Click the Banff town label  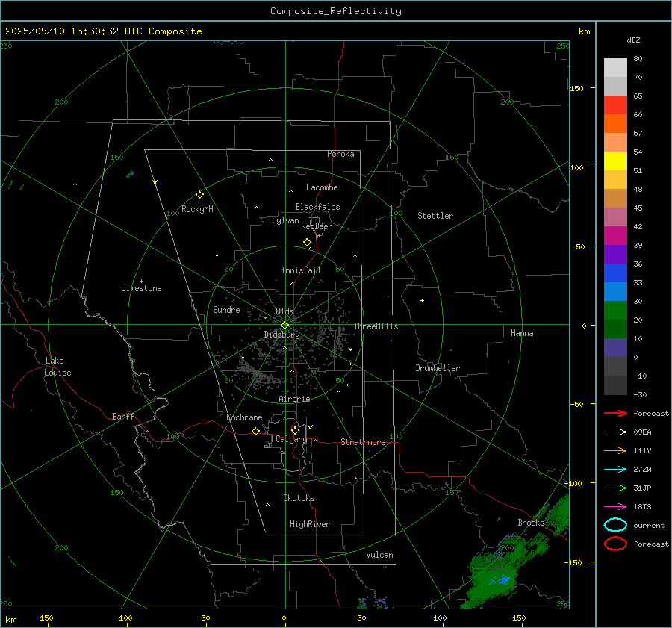click(x=123, y=416)
